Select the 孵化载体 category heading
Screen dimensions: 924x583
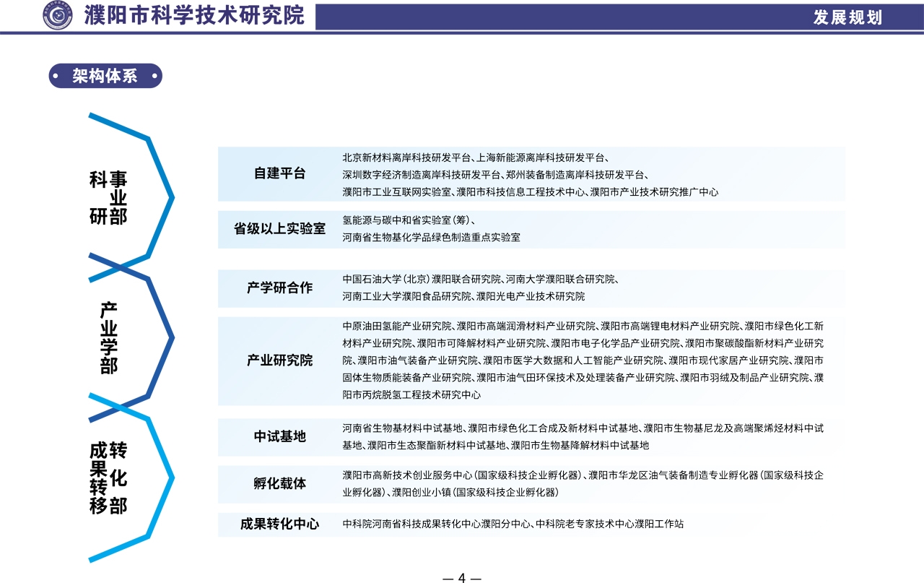279,484
